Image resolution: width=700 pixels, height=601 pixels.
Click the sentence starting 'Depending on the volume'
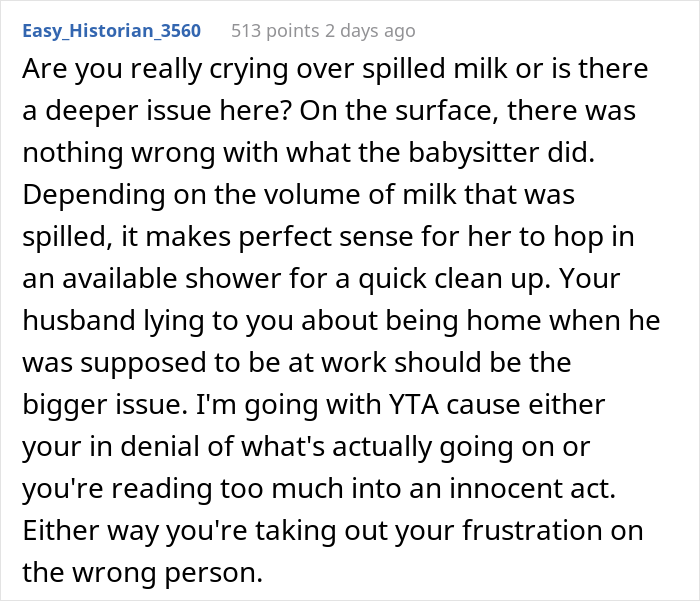click(328, 236)
